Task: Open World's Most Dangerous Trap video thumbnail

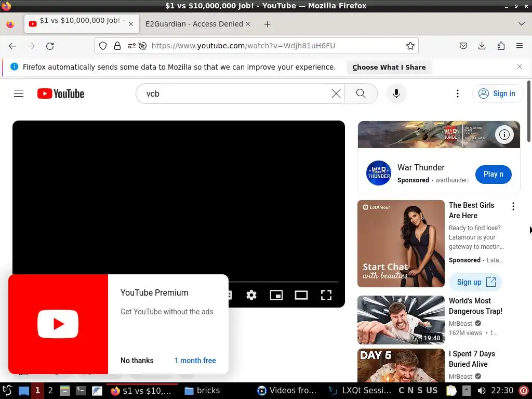Action: [401, 320]
